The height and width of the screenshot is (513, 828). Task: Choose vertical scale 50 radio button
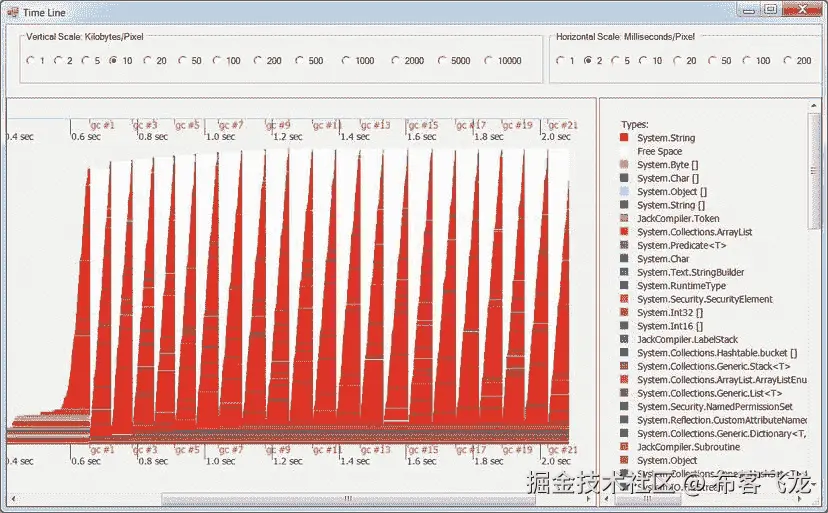point(182,60)
